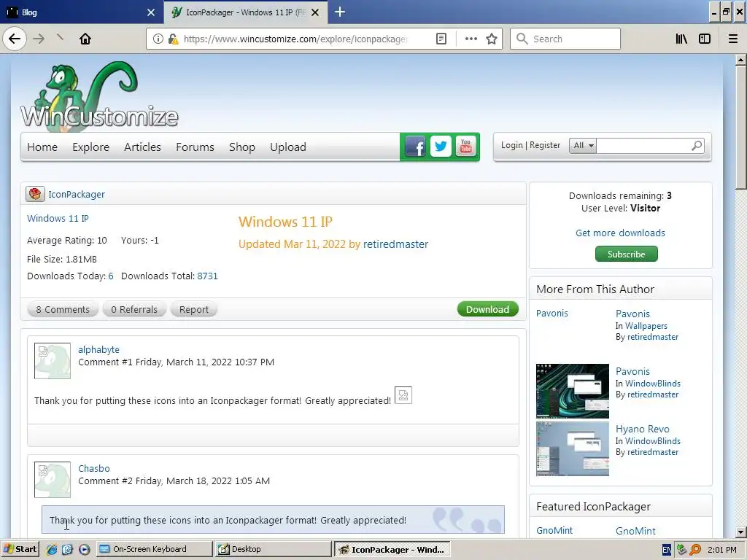
Task: Click the Pavonis WindowBlinds thumbnail
Action: click(x=572, y=391)
